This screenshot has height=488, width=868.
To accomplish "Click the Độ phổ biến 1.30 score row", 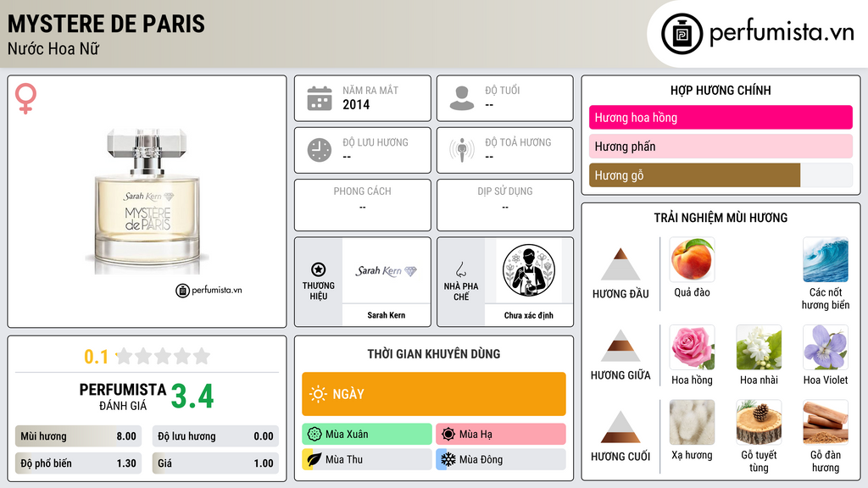I will click(78, 463).
